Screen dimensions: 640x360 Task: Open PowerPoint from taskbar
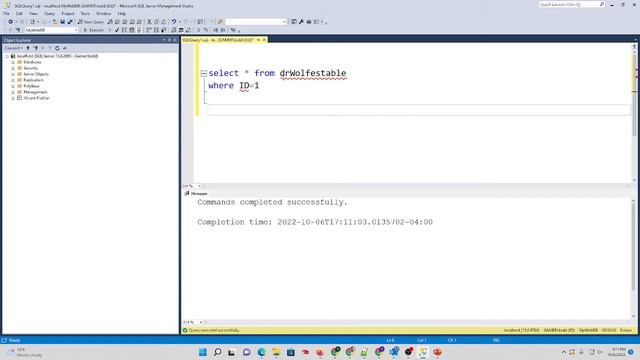click(438, 352)
